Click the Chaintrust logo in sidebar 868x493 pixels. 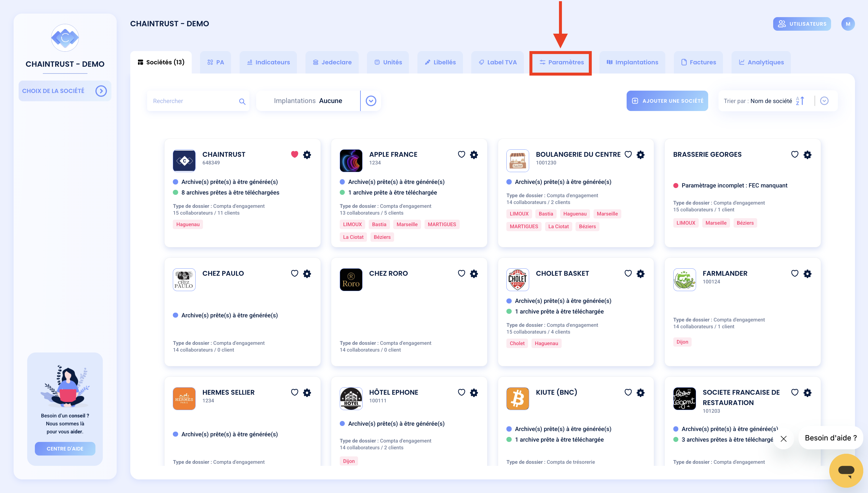click(65, 37)
